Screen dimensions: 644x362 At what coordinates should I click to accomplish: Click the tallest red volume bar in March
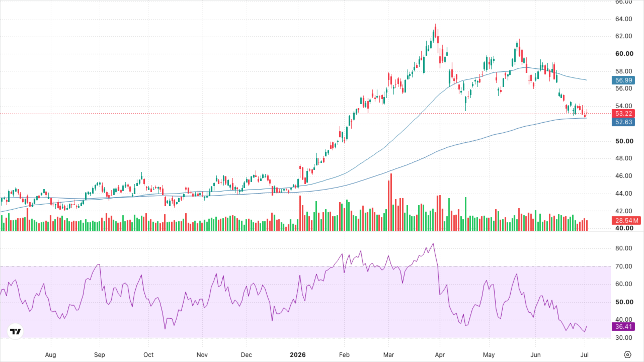391,202
